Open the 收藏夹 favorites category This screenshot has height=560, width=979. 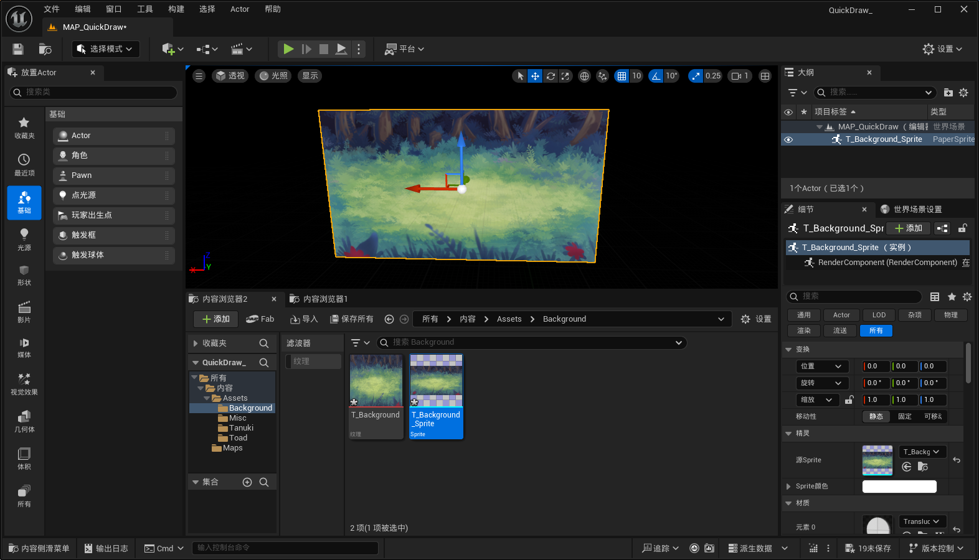[x=24, y=128]
